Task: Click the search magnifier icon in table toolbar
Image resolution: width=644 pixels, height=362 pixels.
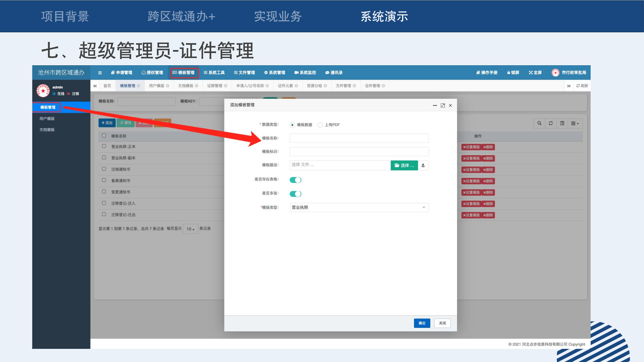Action: [x=539, y=123]
